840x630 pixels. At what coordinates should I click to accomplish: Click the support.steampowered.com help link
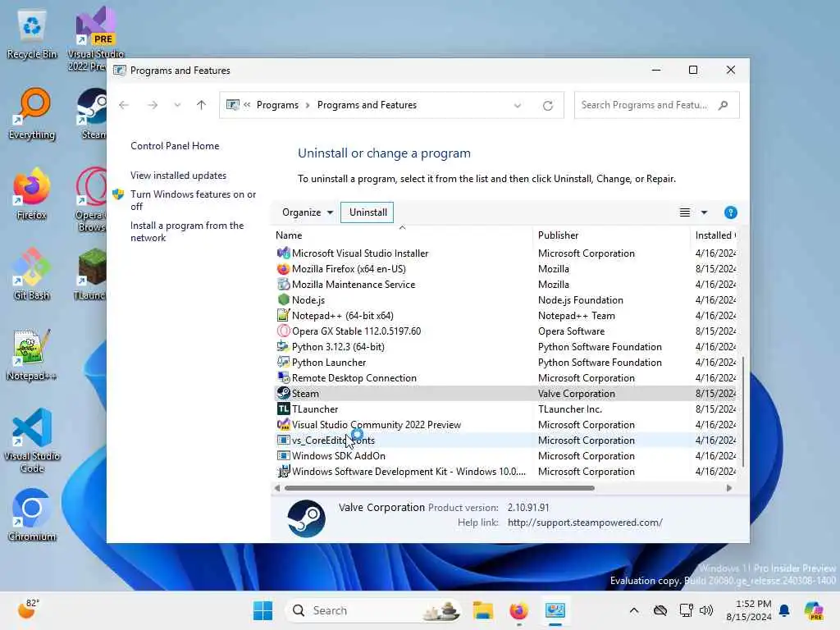tap(585, 523)
